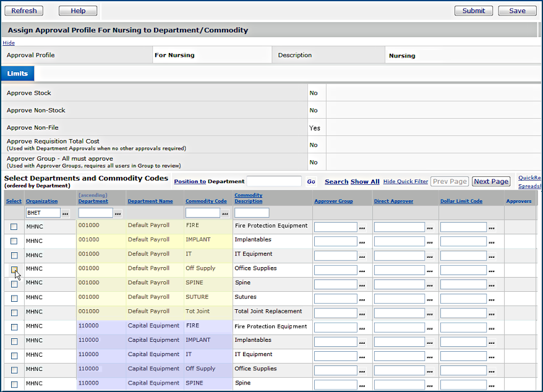Switch to the Limits tab
This screenshot has width=543, height=392.
(x=17, y=74)
